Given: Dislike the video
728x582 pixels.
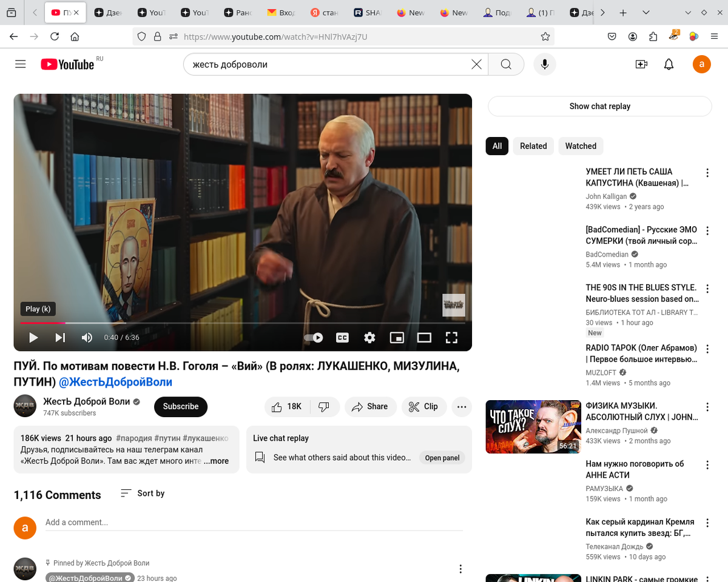Looking at the screenshot, I should point(325,407).
